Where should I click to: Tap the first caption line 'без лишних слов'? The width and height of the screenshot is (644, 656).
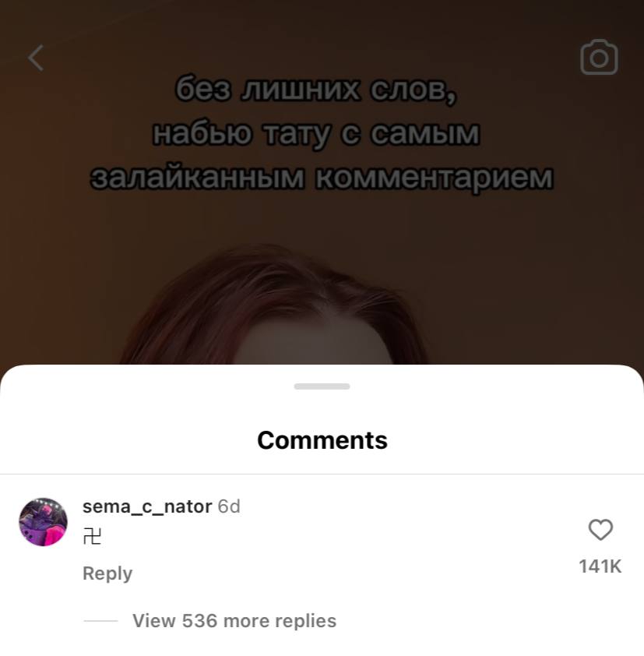(x=315, y=89)
